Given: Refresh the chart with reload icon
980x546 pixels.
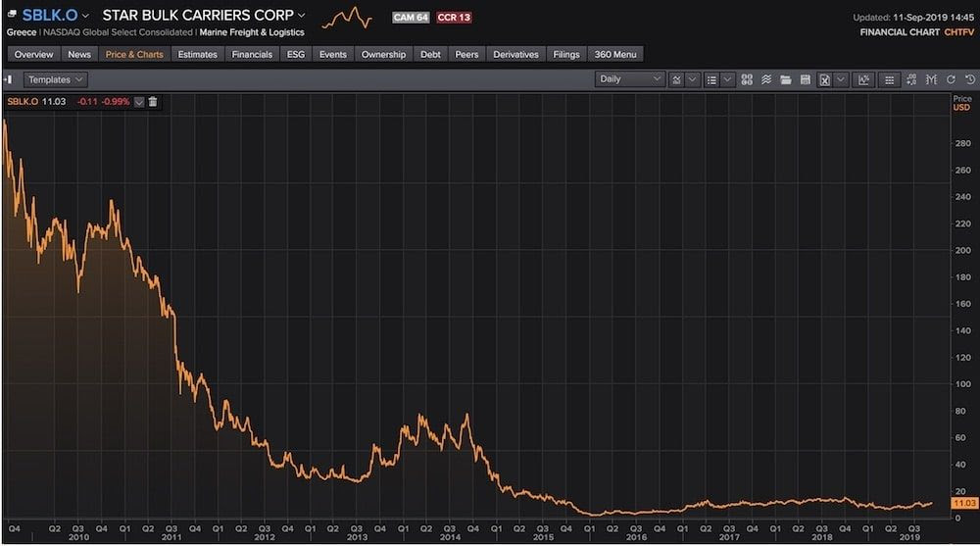Looking at the screenshot, I should [x=951, y=79].
